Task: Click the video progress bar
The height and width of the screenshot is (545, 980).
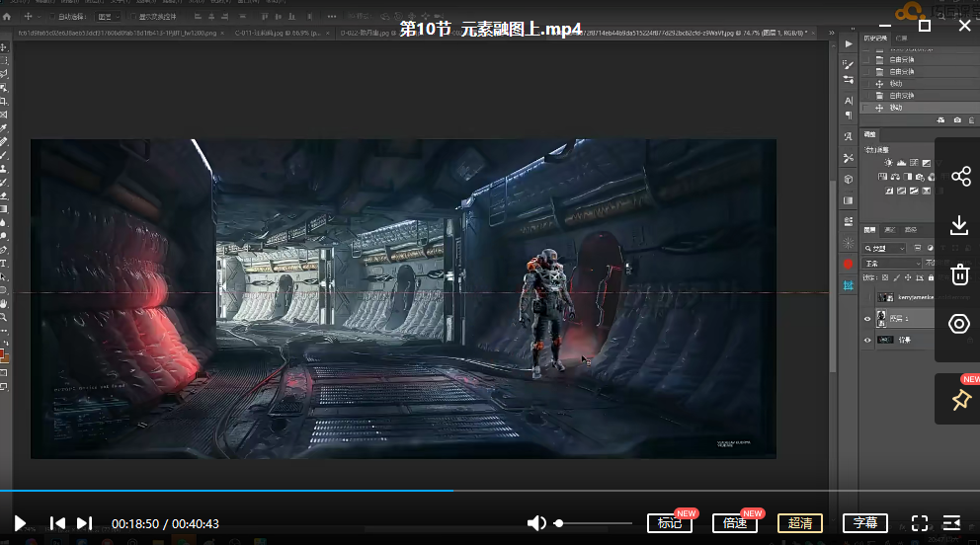Action: click(593, 490)
